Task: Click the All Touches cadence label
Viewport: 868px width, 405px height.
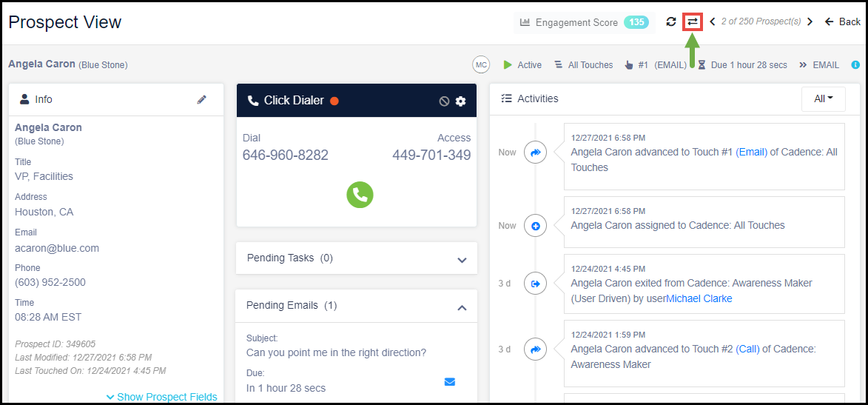Action: click(590, 65)
